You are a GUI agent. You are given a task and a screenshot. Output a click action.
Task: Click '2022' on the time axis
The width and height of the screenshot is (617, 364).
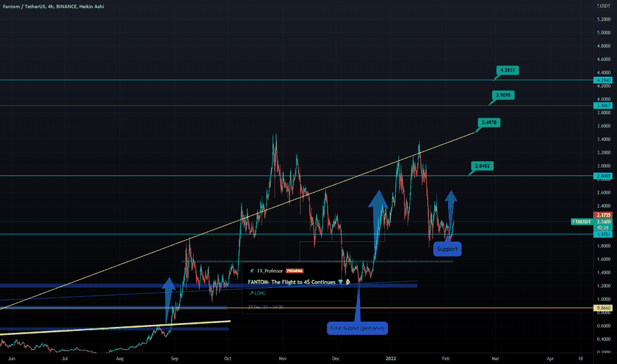pyautogui.click(x=391, y=359)
